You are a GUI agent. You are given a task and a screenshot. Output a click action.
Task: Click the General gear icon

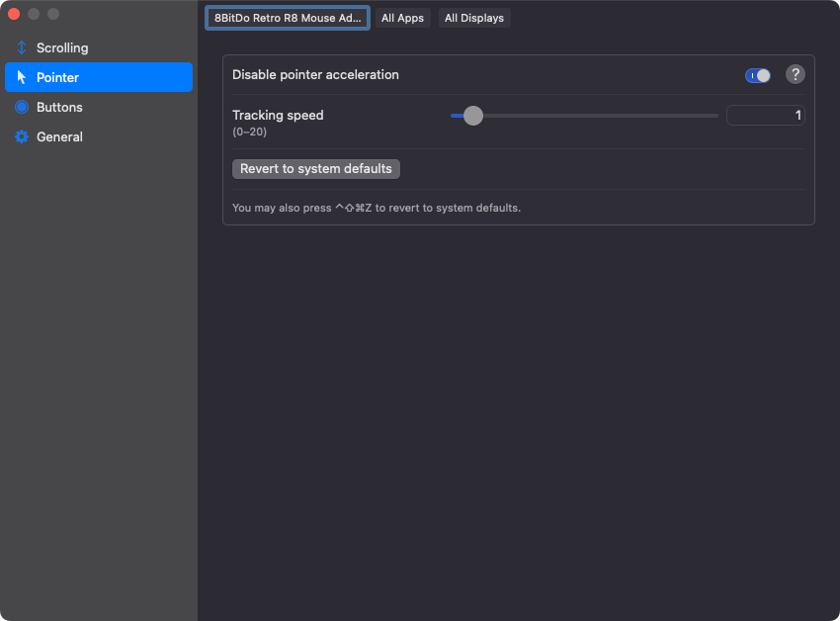[x=22, y=136]
